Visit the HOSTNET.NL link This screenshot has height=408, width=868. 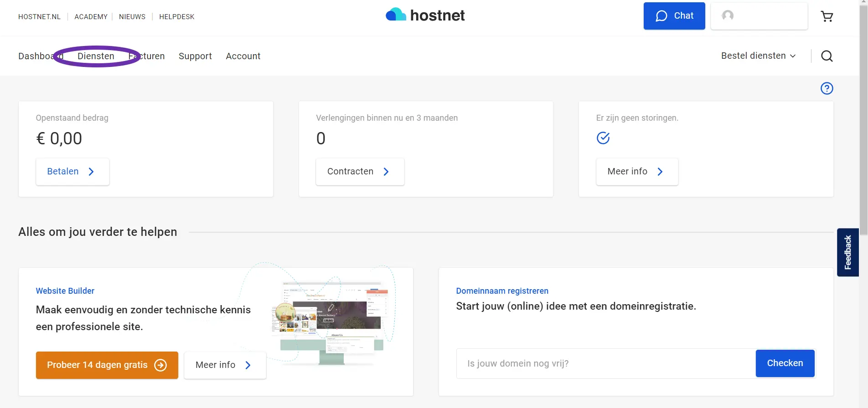click(39, 17)
